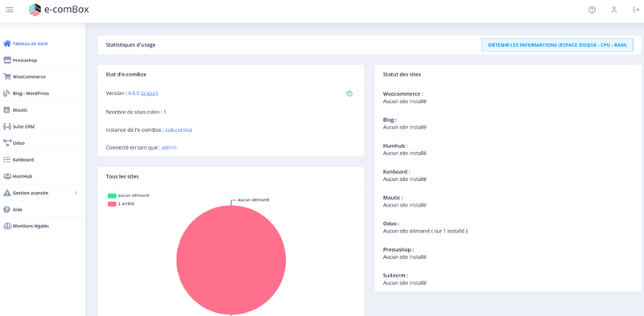Click the Mentions légales scales icon
The image size is (644, 316).
[x=7, y=226]
